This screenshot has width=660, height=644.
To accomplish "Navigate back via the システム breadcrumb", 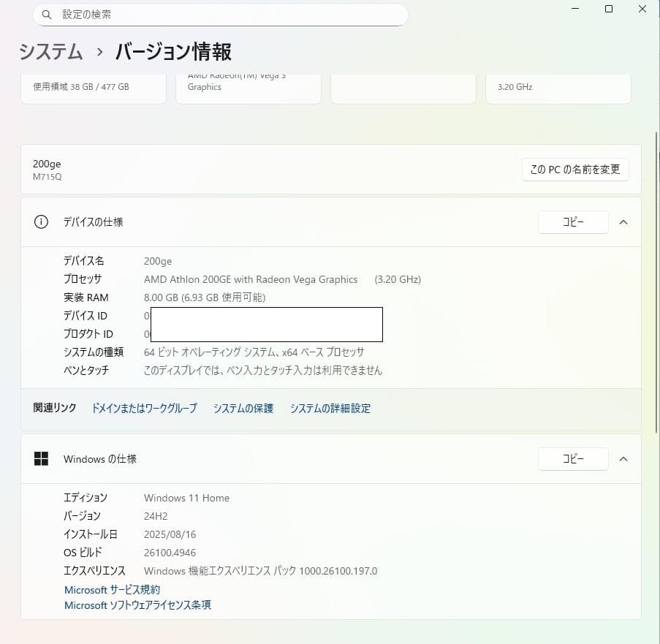I will (x=50, y=52).
